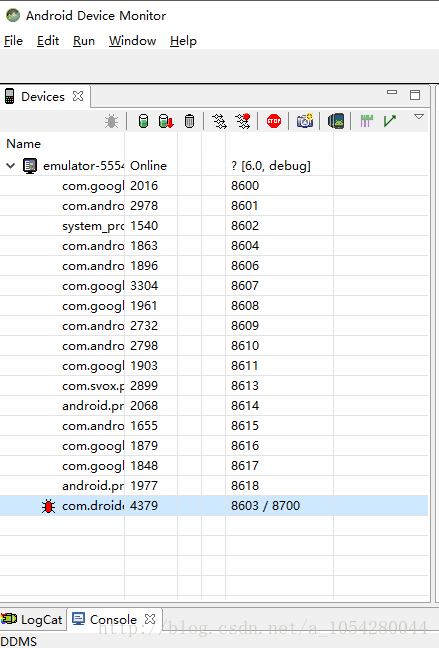Select the com.android process with PID 2798
This screenshot has height=648, width=439.
(x=214, y=346)
